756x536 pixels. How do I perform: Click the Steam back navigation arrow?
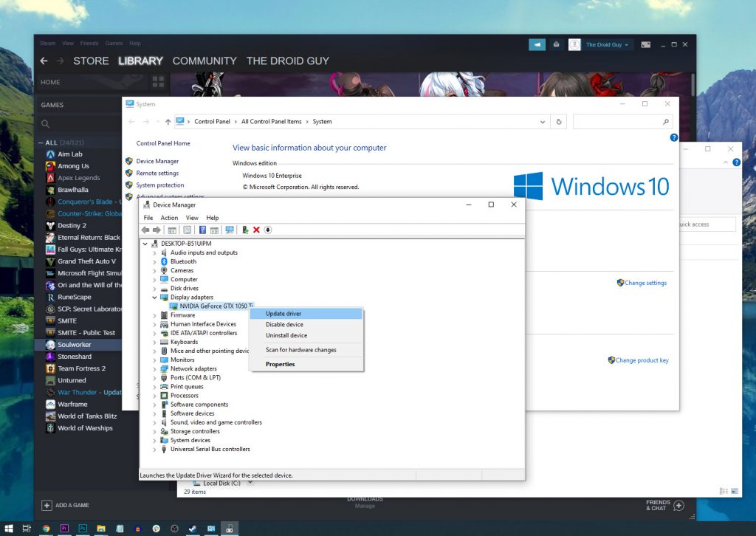pyautogui.click(x=44, y=61)
